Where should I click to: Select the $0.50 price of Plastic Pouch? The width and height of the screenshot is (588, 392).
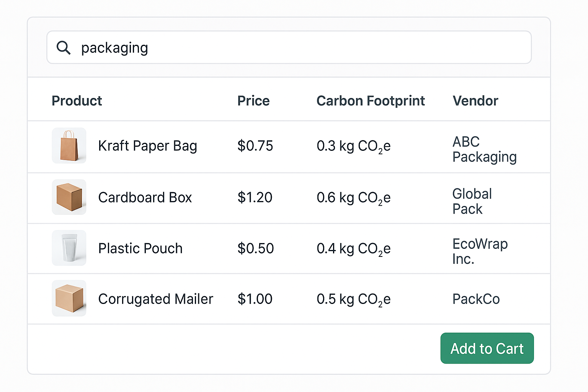[x=256, y=248]
